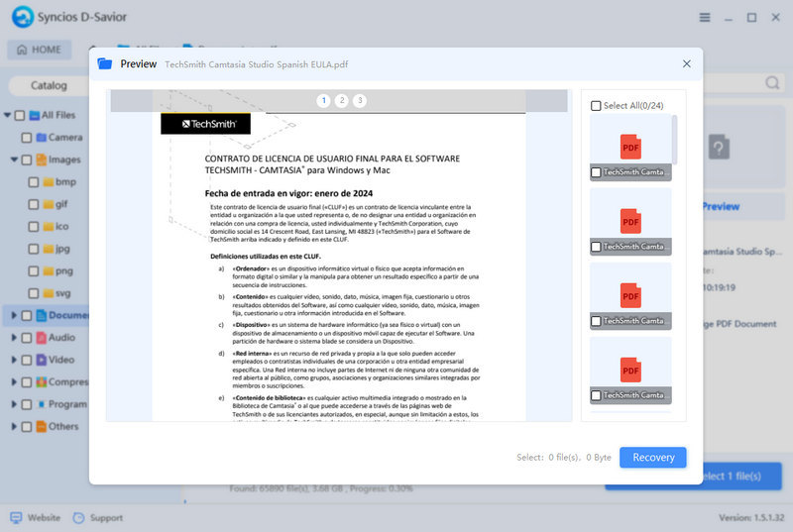Click the Others category icon
Viewport: 793px width, 532px height.
pos(41,426)
